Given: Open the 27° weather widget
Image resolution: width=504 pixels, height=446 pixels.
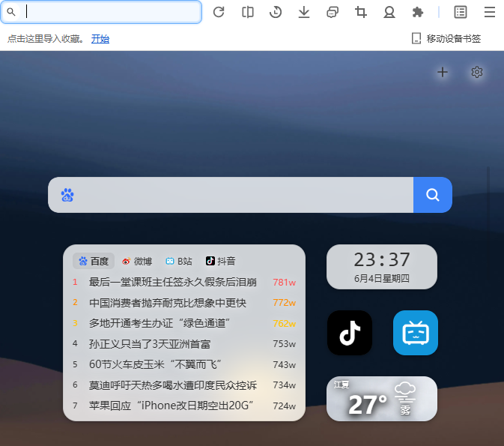Looking at the screenshot, I should click(382, 399).
